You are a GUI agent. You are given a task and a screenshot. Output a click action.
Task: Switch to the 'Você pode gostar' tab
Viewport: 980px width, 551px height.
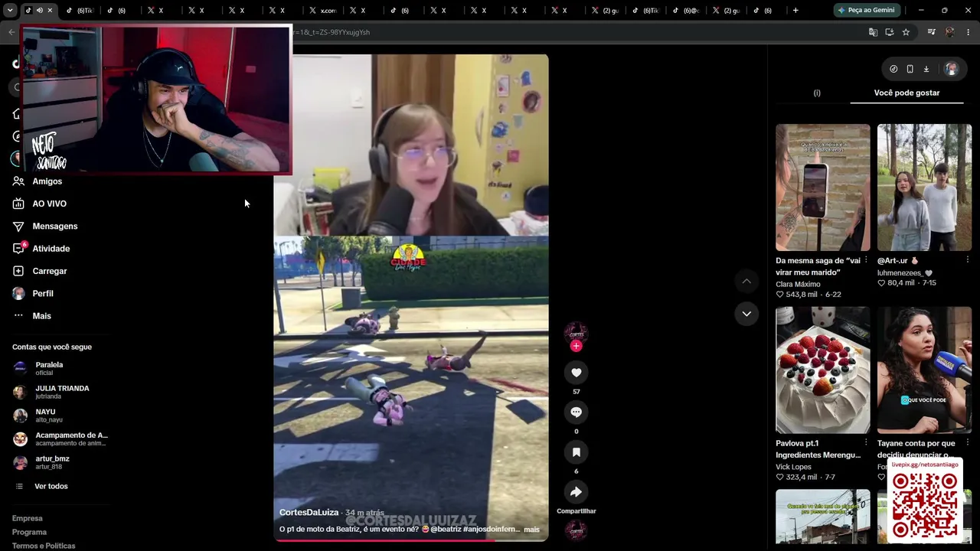click(x=906, y=93)
